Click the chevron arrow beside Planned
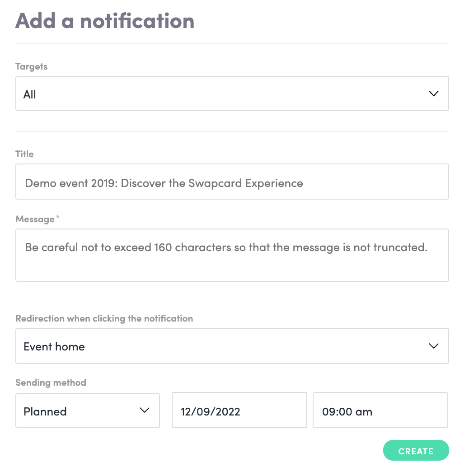Screen dimensions: 469x476 [145, 411]
